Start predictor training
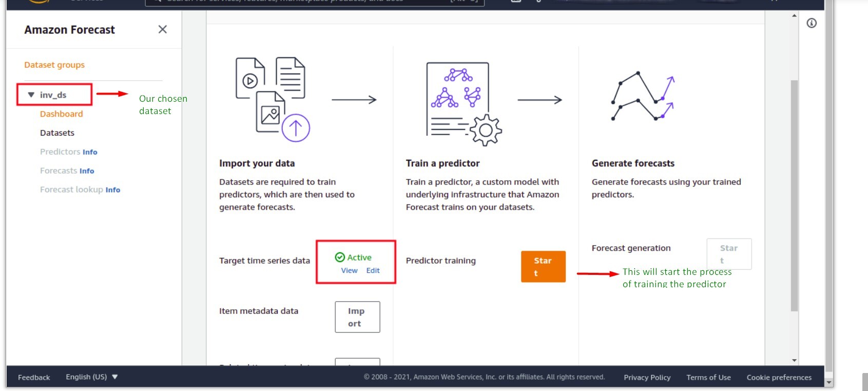 [543, 267]
